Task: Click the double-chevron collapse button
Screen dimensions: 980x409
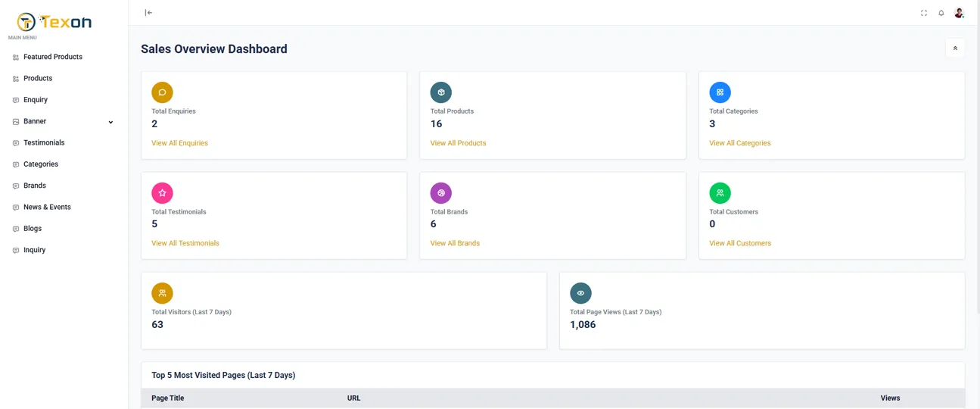Action: pos(955,48)
